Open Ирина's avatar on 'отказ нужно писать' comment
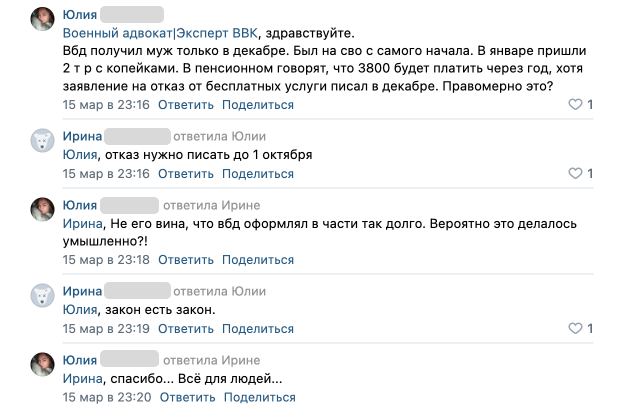This screenshot has height=420, width=623. tap(43, 141)
